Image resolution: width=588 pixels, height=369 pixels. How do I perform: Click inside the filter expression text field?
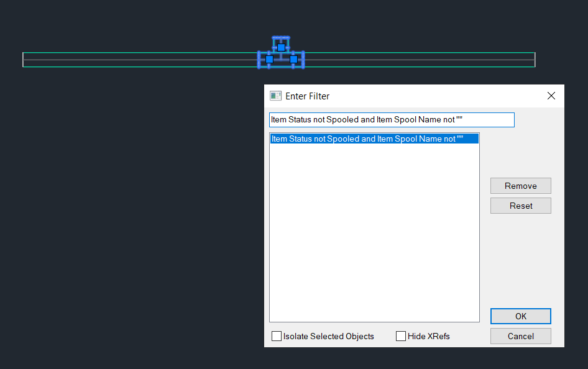(x=392, y=119)
